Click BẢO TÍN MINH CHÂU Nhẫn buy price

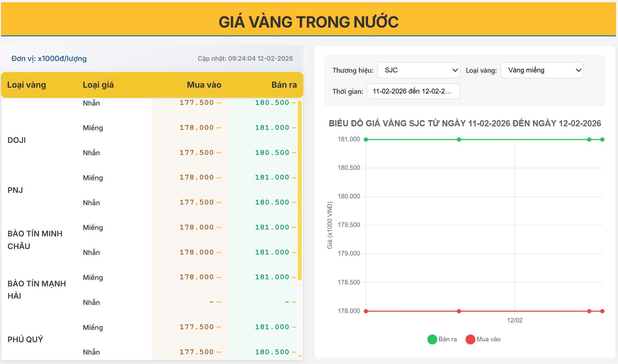[196, 252]
